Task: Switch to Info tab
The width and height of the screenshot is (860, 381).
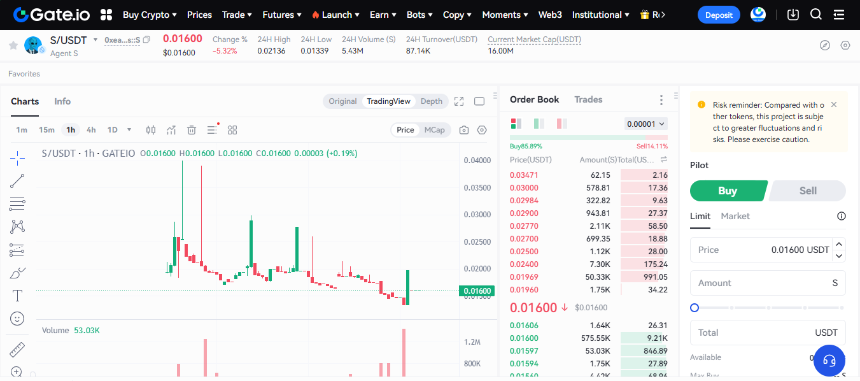Action: point(63,101)
